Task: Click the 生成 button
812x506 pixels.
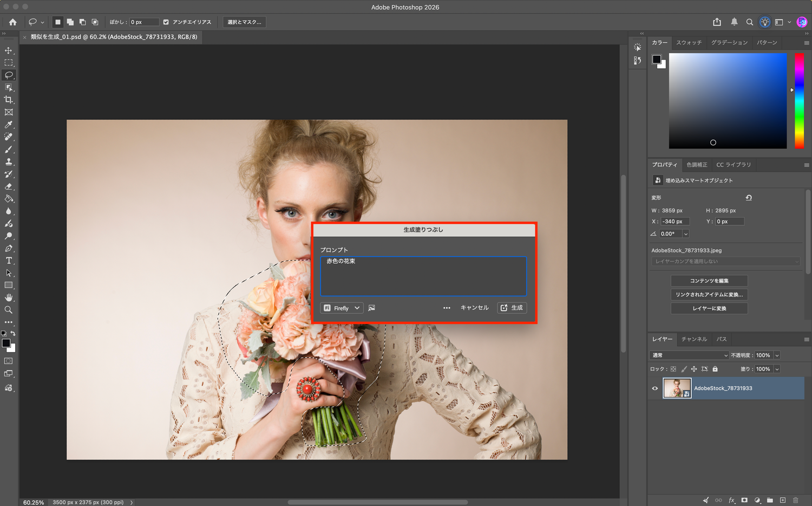Action: coord(512,308)
